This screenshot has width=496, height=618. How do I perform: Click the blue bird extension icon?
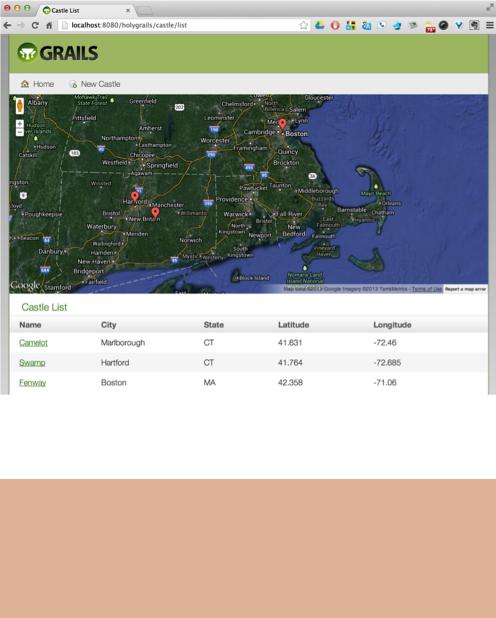(397, 26)
